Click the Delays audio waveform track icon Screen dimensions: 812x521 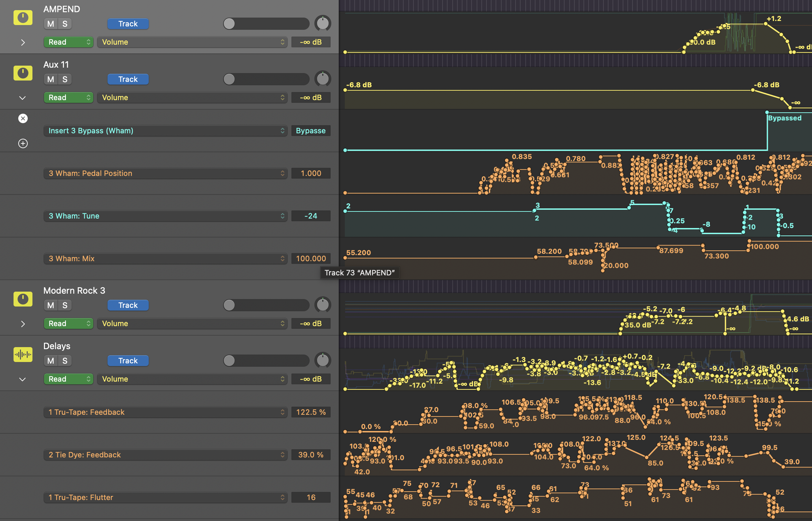tap(23, 355)
